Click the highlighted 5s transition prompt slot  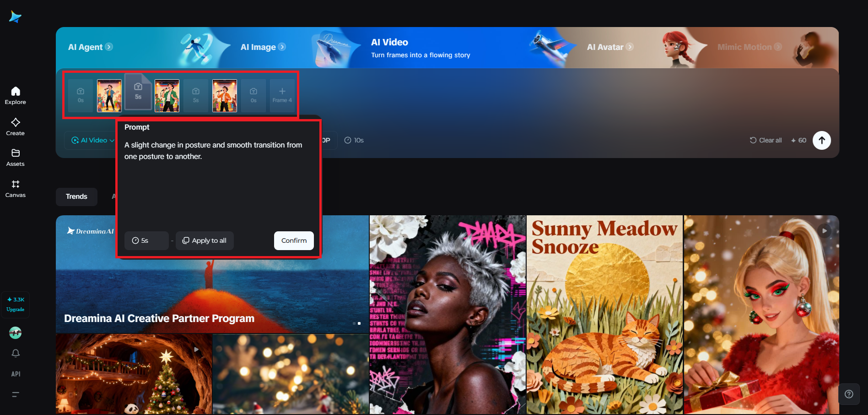click(138, 92)
